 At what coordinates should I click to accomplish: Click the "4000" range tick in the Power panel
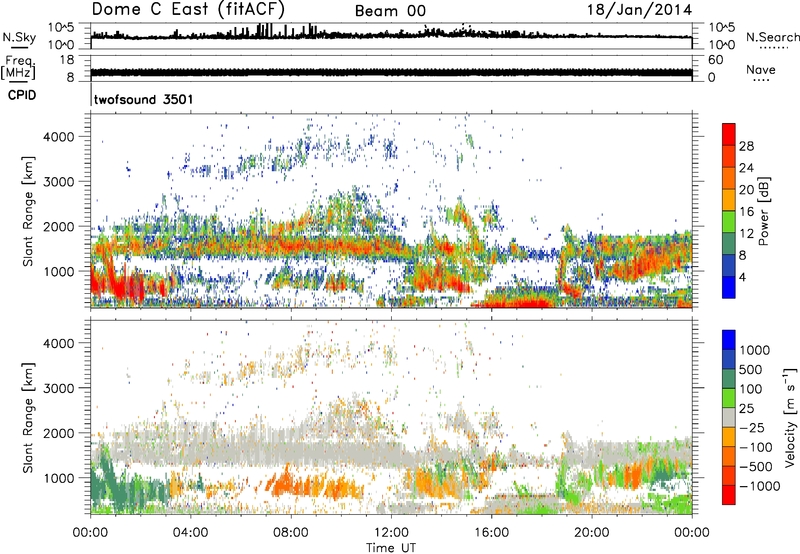coord(58,137)
